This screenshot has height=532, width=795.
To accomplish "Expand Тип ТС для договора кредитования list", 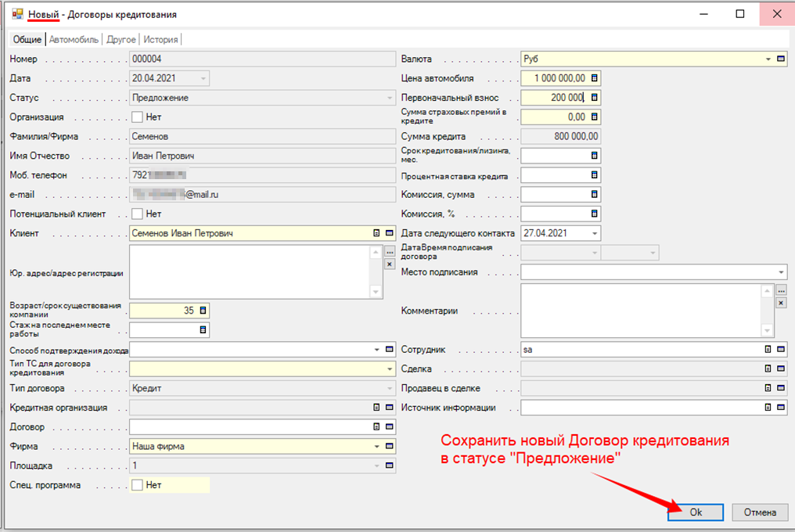I will 390,368.
